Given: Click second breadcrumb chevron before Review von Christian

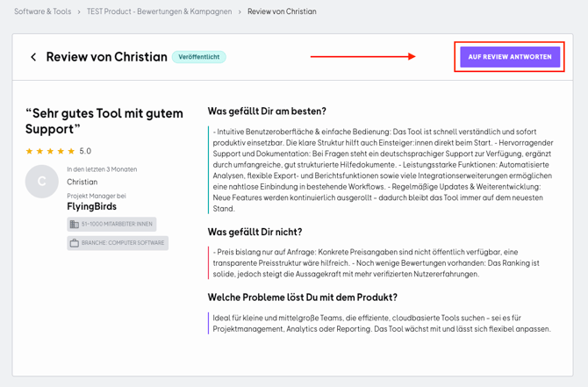Looking at the screenshot, I should (x=240, y=12).
